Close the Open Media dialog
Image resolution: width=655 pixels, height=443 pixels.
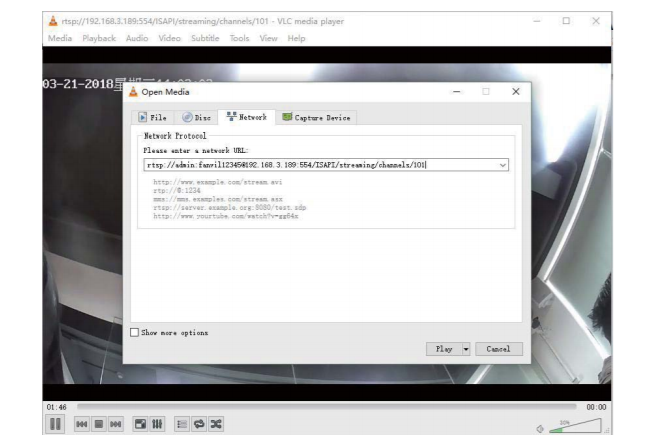(516, 92)
